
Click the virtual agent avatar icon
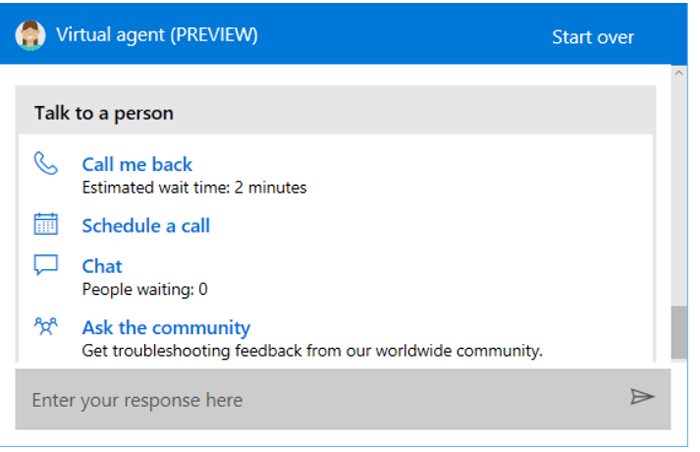click(30, 35)
